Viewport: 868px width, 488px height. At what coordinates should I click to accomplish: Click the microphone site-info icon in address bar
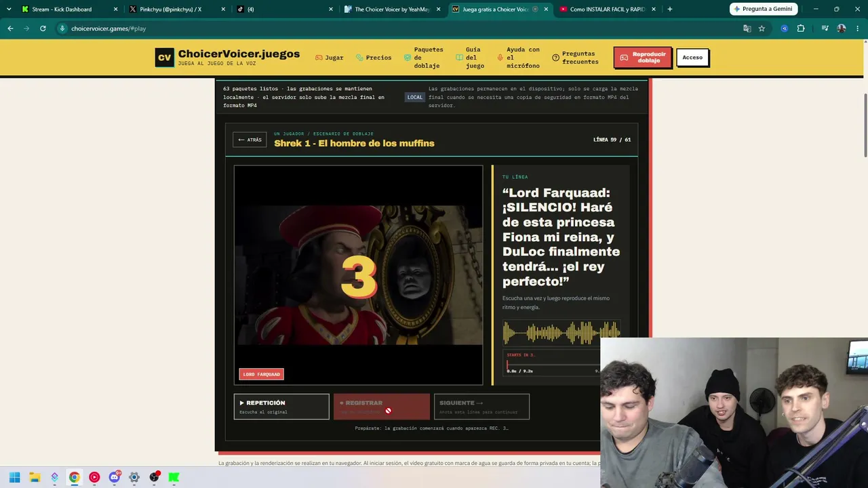[x=62, y=28]
